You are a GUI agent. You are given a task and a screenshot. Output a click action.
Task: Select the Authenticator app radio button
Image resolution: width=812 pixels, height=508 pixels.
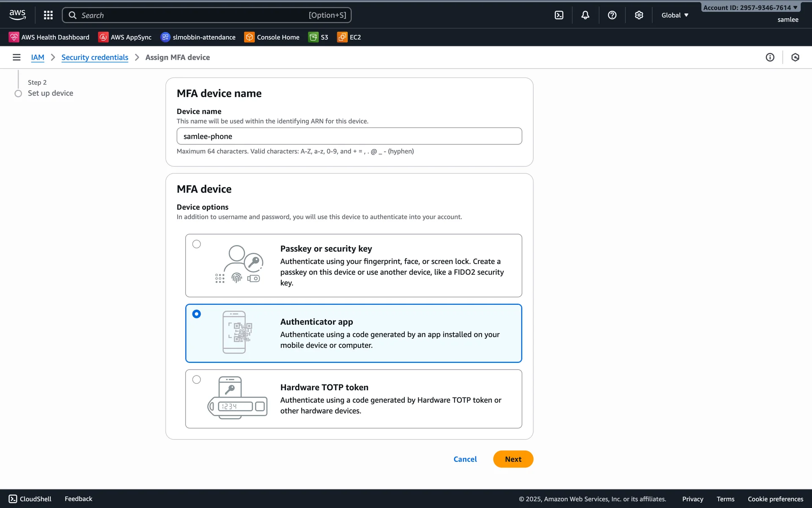pos(197,314)
